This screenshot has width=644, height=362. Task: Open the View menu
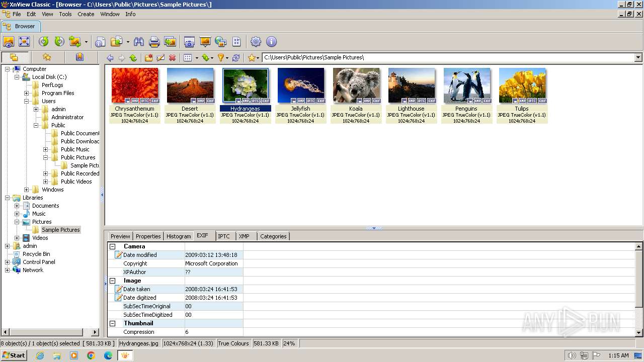[47, 14]
